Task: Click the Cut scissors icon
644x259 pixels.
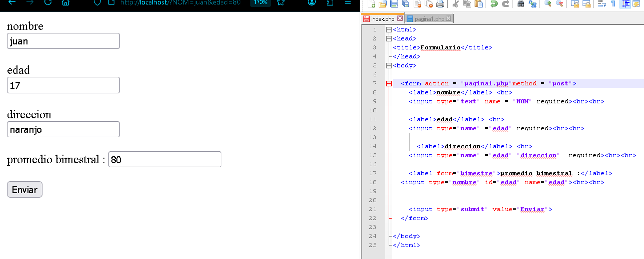Action: tap(455, 4)
